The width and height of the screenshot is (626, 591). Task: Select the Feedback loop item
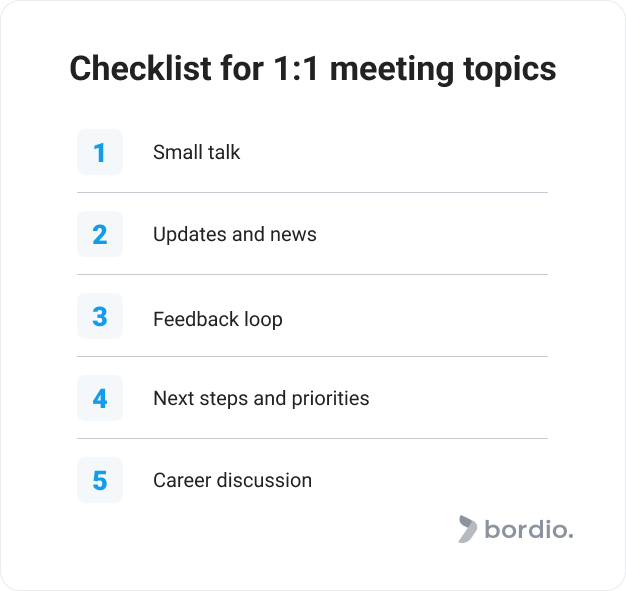218,319
